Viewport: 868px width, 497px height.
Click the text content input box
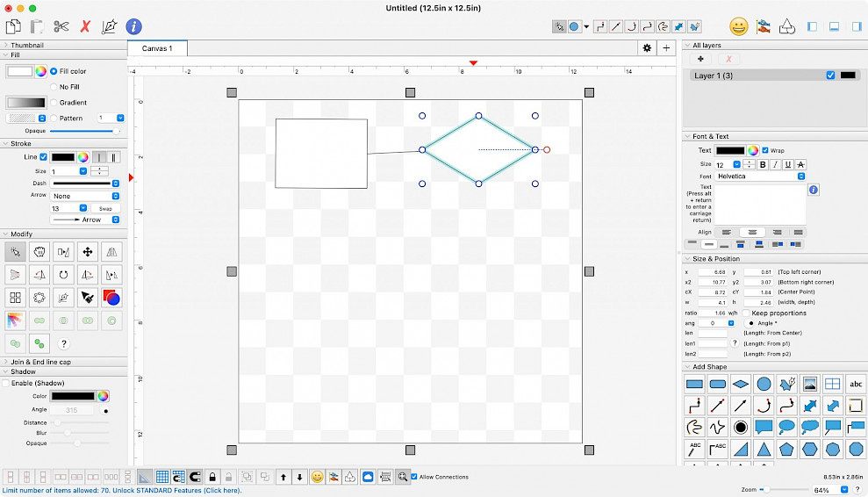pos(759,205)
